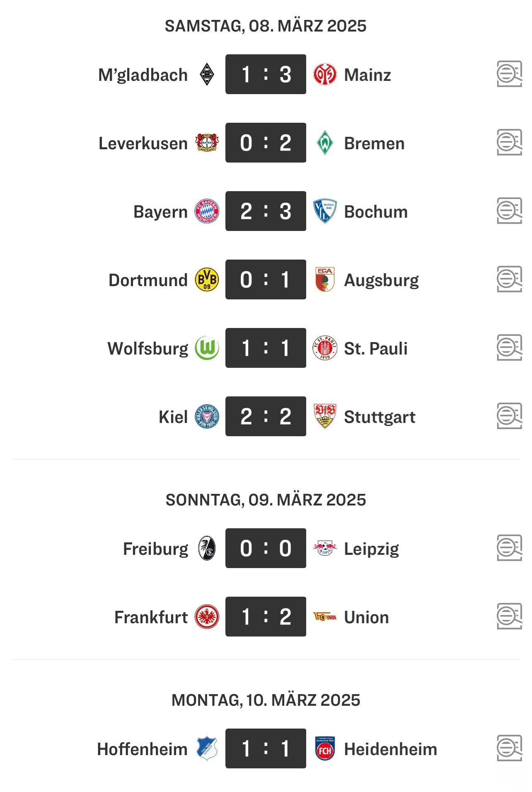Click the Stuttgart team name
This screenshot has height=792, width=532.
coord(380,417)
